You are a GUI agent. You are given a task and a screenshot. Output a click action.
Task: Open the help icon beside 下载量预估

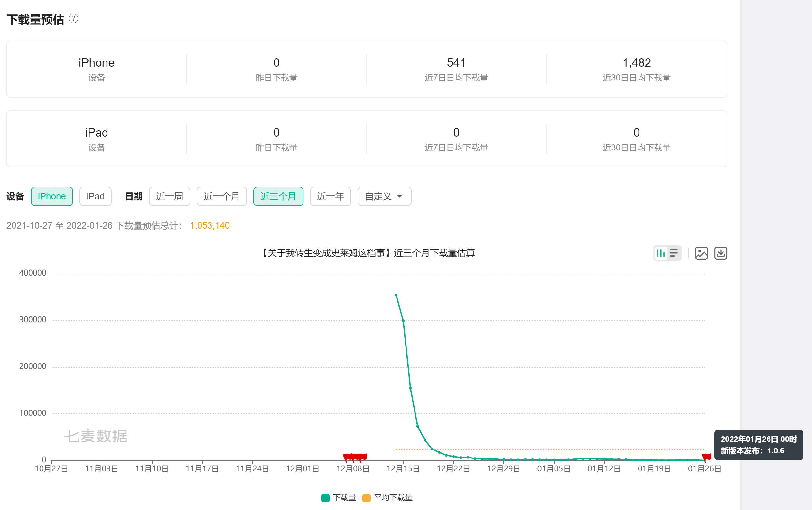tap(73, 19)
